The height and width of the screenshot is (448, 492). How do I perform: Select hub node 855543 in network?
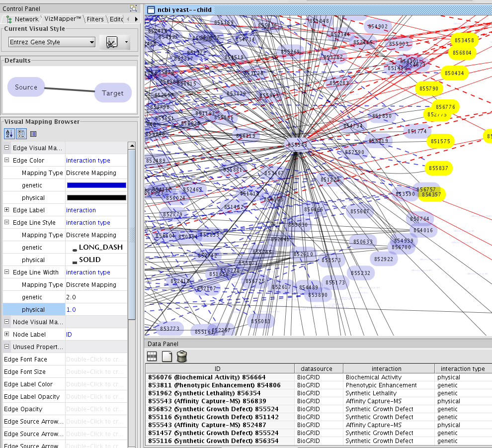click(297, 145)
